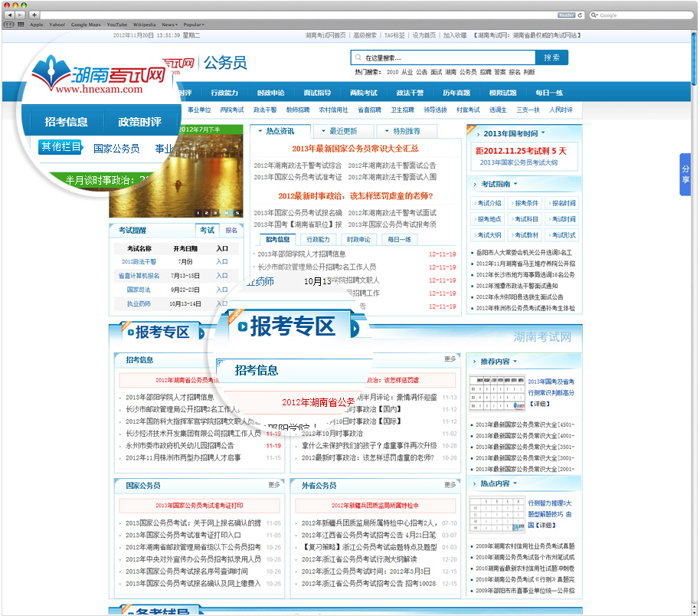Select the 行政能力 tab under news
This screenshot has height=616, width=700.
(319, 239)
